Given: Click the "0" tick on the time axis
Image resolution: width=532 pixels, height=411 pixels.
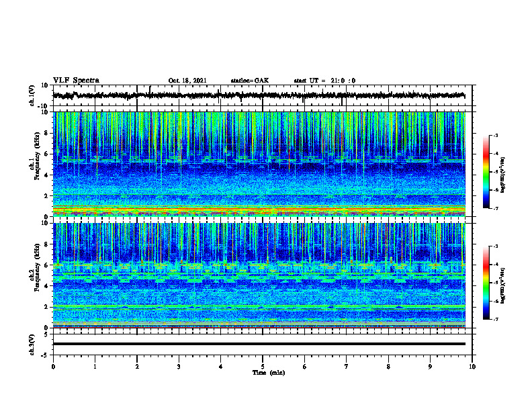Looking at the screenshot, I should [x=53, y=367].
